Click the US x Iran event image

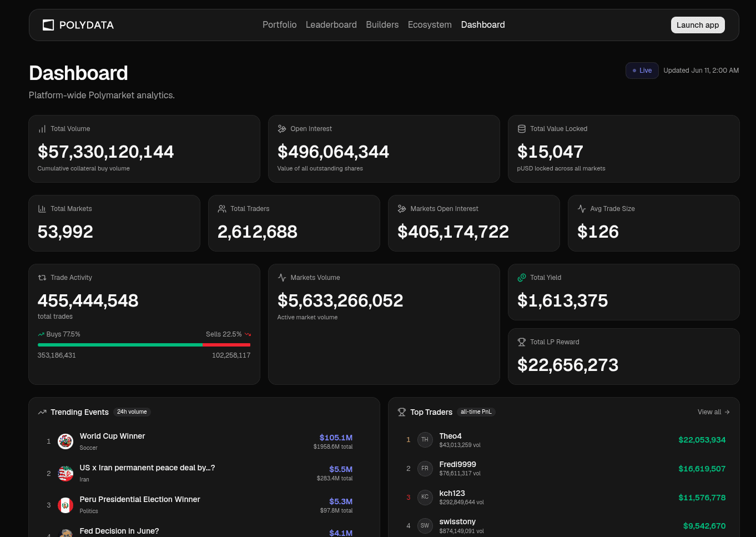pos(65,474)
